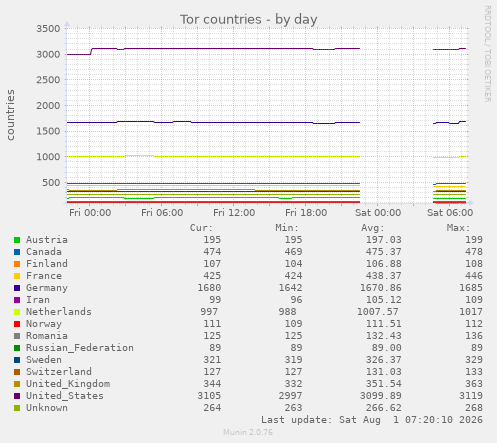Click the Sweden current value 321
The width and height of the screenshot is (497, 443).
pos(212,360)
